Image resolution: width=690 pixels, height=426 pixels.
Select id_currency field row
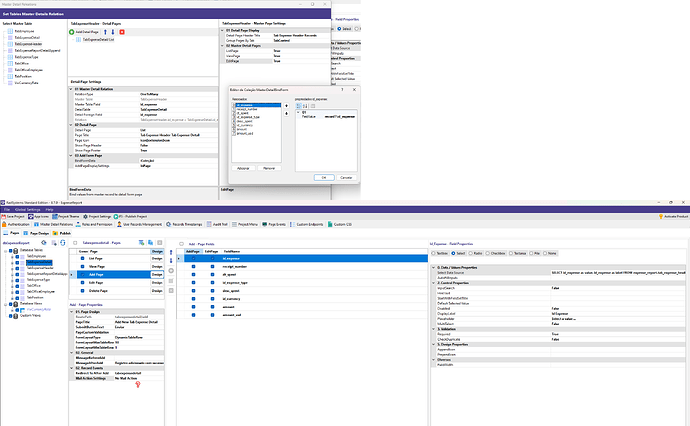coord(302,299)
